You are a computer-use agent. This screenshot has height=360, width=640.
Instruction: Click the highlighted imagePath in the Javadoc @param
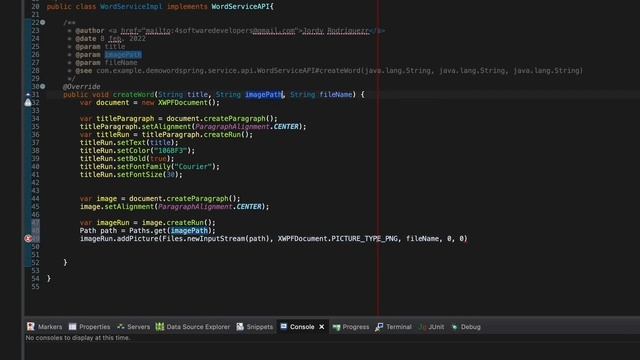coord(123,55)
